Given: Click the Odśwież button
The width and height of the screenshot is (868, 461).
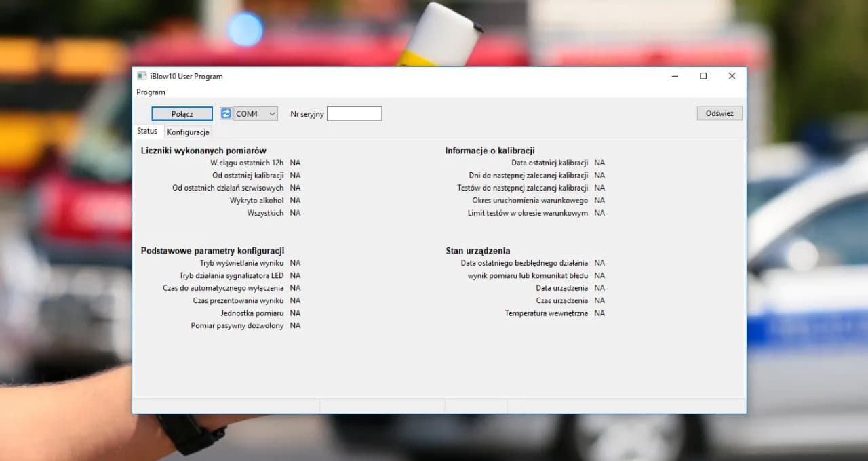Looking at the screenshot, I should [719, 113].
